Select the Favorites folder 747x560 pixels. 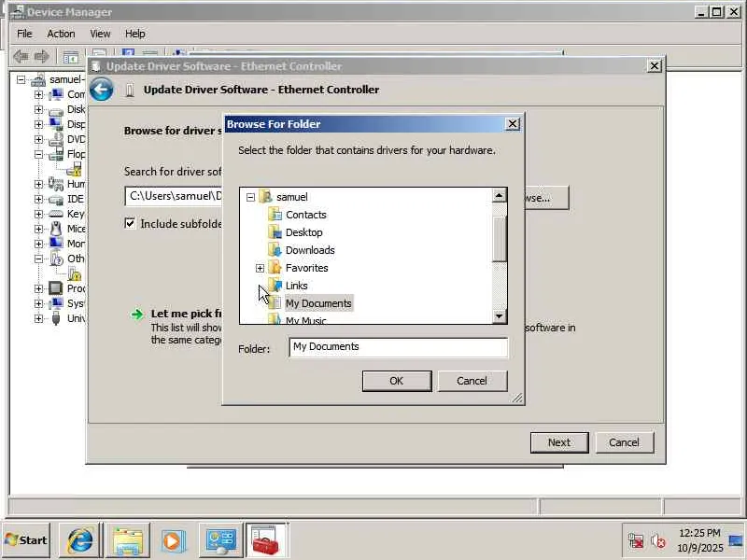(x=307, y=268)
